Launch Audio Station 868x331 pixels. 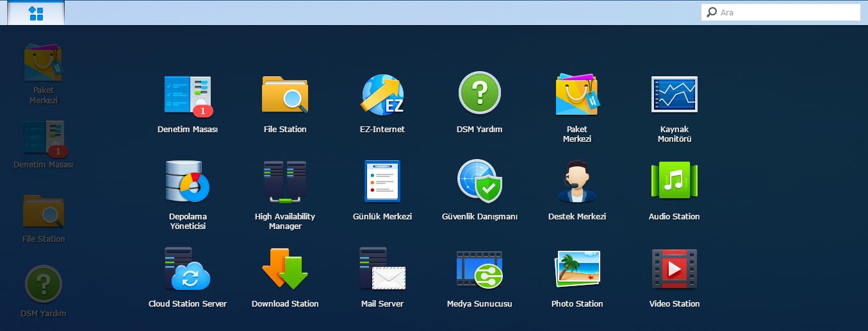pos(675,182)
